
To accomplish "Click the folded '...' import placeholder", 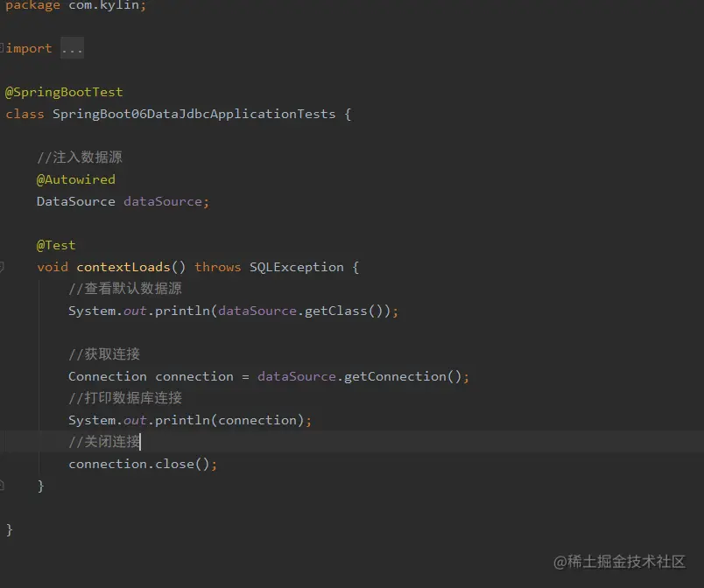I will pyautogui.click(x=72, y=48).
